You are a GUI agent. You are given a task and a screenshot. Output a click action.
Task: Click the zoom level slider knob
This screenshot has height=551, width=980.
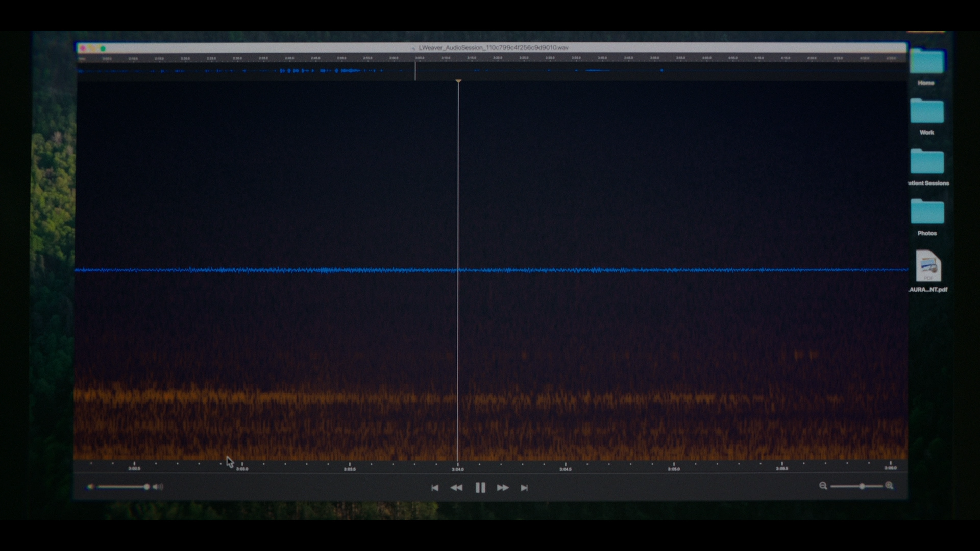862,486
